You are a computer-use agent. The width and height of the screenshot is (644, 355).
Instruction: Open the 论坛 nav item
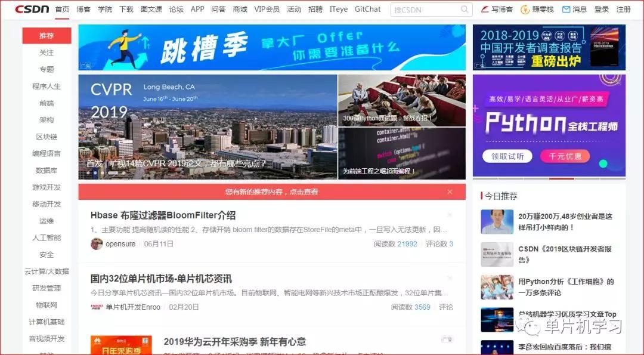(176, 9)
